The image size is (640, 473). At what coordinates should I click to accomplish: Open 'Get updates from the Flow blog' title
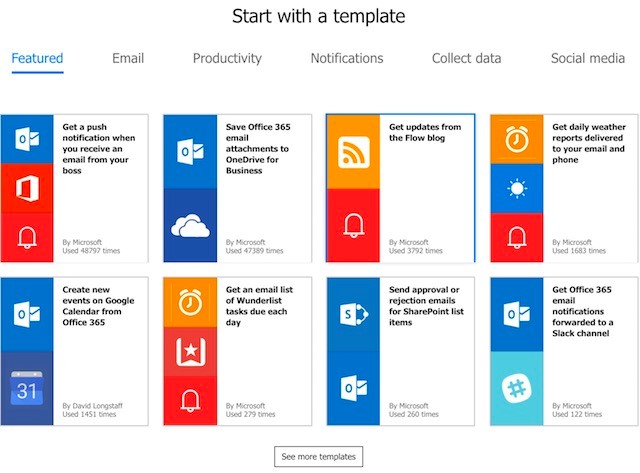(425, 132)
